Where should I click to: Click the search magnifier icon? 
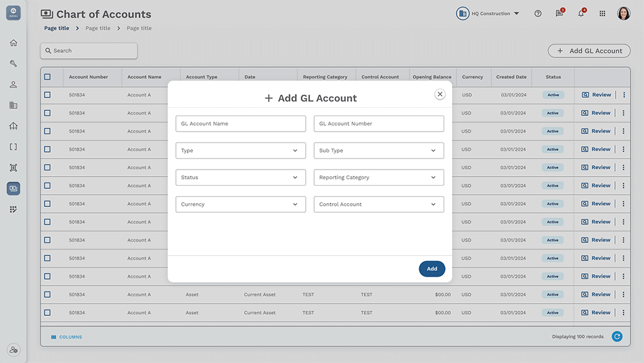(48, 50)
